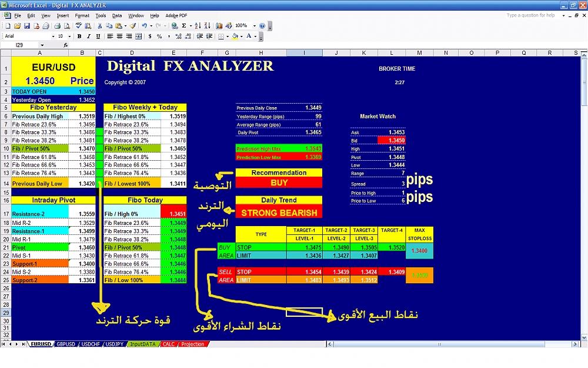Image resolution: width=588 pixels, height=368 pixels.
Task: Open the Fill Color paint bucket
Action: pos(235,37)
